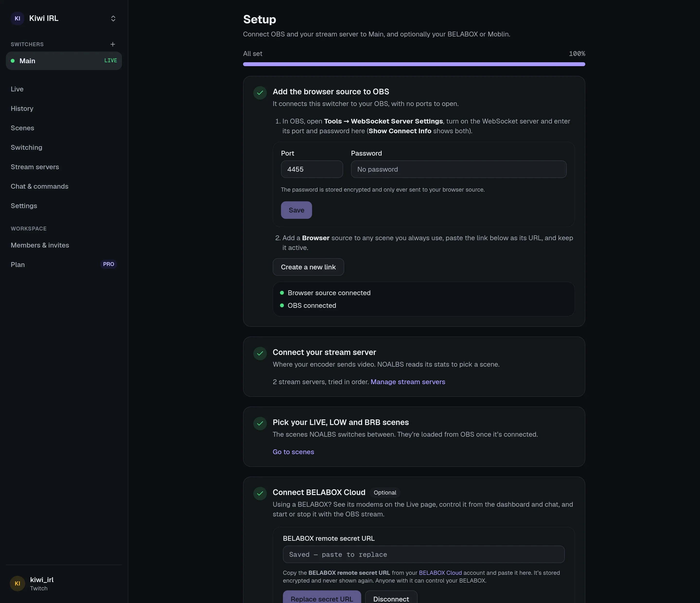Image resolution: width=700 pixels, height=603 pixels.
Task: Click the BELABOX remote secret URL field
Action: pyautogui.click(x=424, y=555)
